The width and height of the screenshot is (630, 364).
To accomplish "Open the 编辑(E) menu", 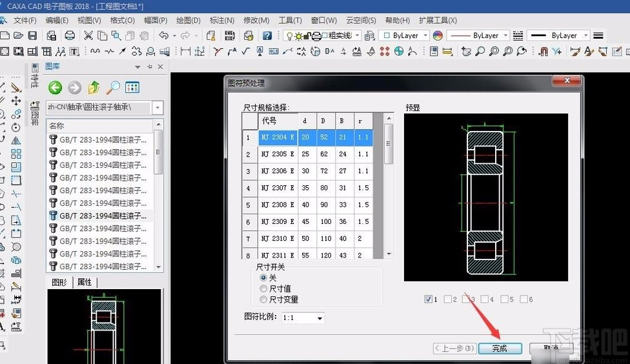I will (57, 20).
